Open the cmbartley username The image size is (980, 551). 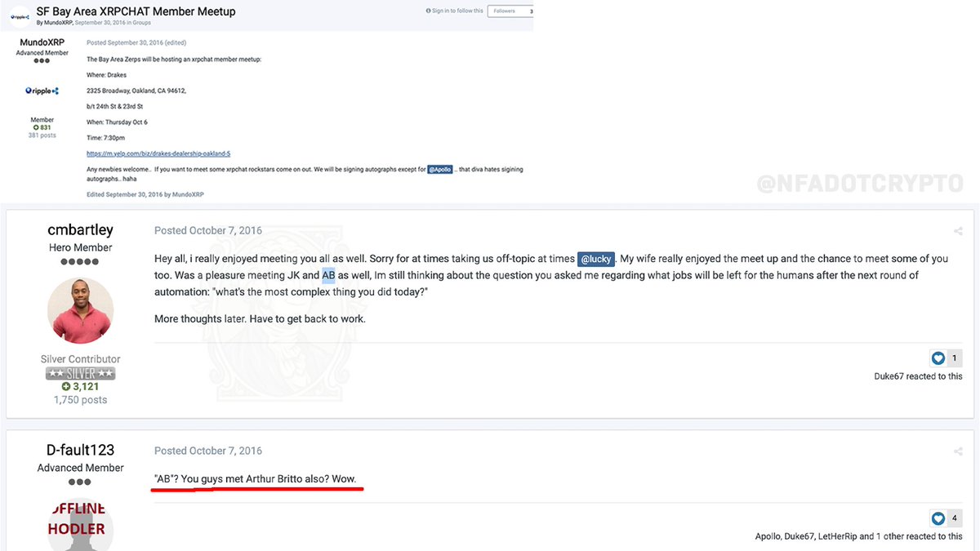tap(81, 230)
